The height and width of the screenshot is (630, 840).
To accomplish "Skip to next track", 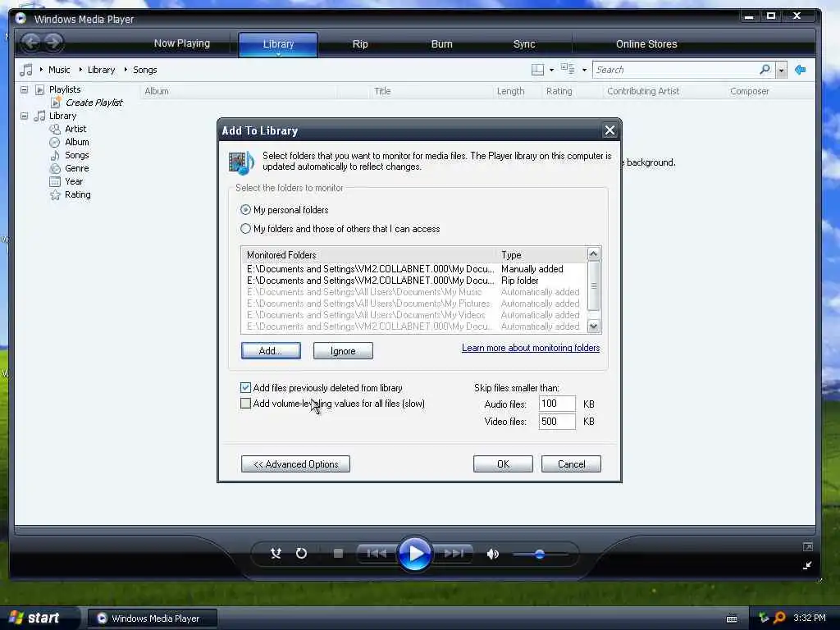I will (453, 554).
